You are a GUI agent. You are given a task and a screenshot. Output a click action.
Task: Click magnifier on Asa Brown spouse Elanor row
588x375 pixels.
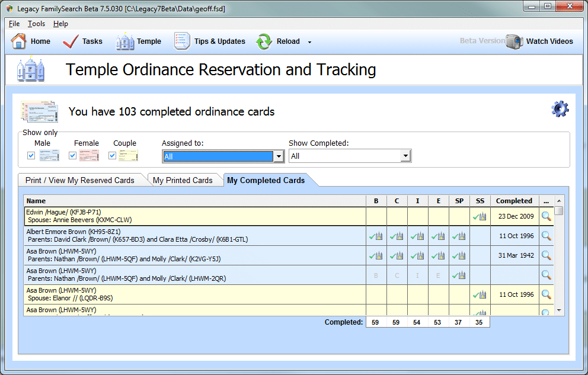[x=547, y=294]
